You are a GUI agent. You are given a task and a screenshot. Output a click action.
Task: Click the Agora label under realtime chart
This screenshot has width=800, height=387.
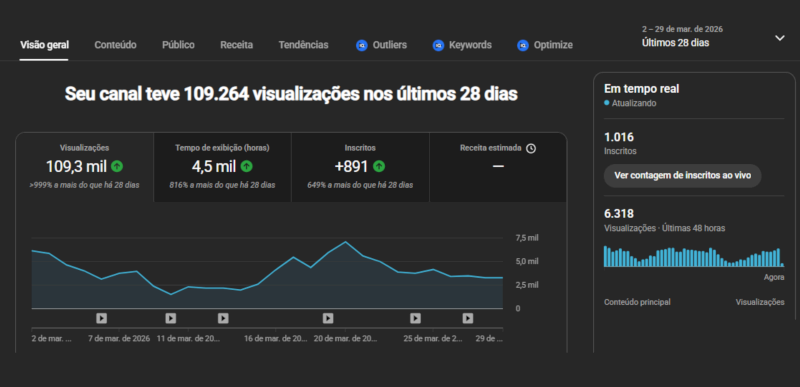[x=774, y=277]
